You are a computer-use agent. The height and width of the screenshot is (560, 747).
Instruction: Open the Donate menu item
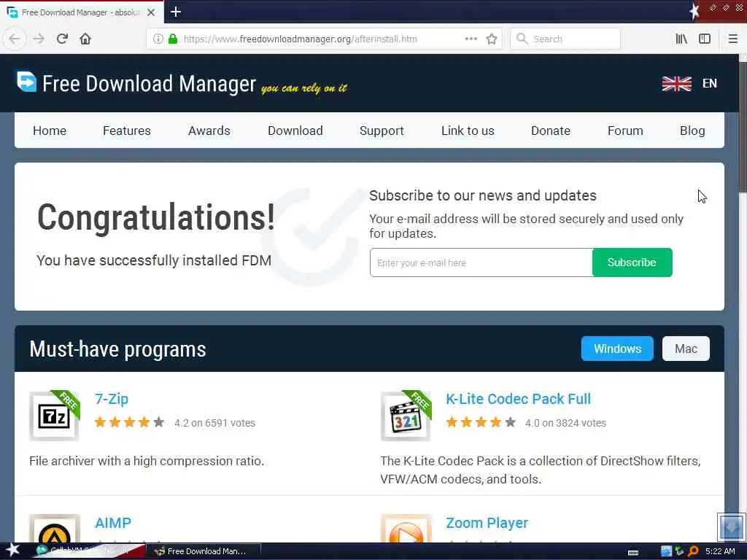tap(551, 131)
